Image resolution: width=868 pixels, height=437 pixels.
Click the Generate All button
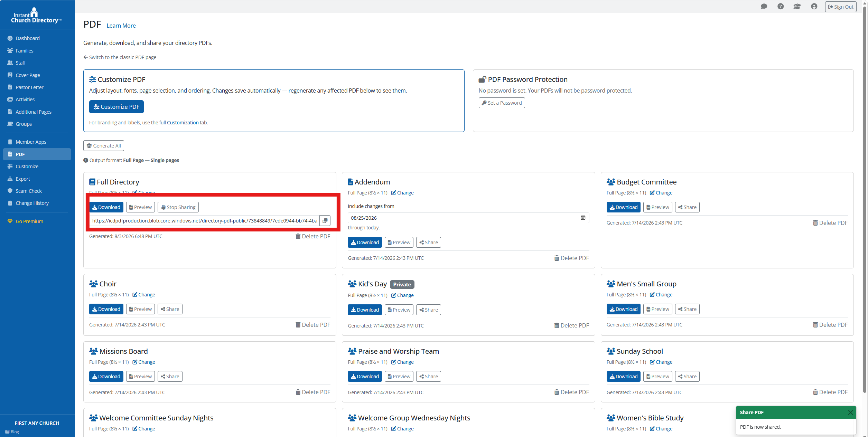104,146
